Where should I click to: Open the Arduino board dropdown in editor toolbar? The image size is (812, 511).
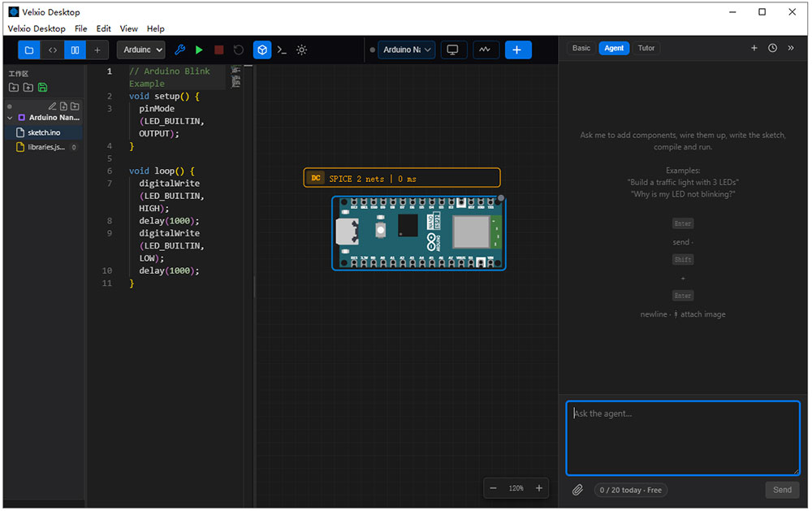click(140, 50)
